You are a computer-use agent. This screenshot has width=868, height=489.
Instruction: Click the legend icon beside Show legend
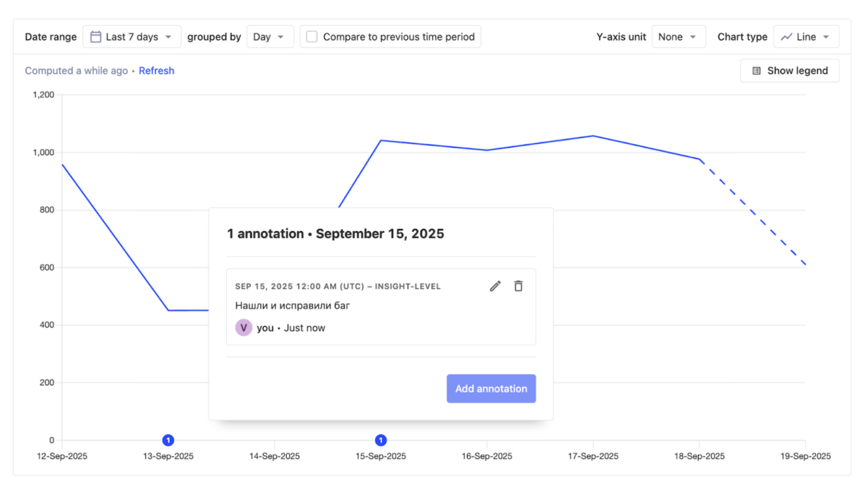[x=756, y=71]
